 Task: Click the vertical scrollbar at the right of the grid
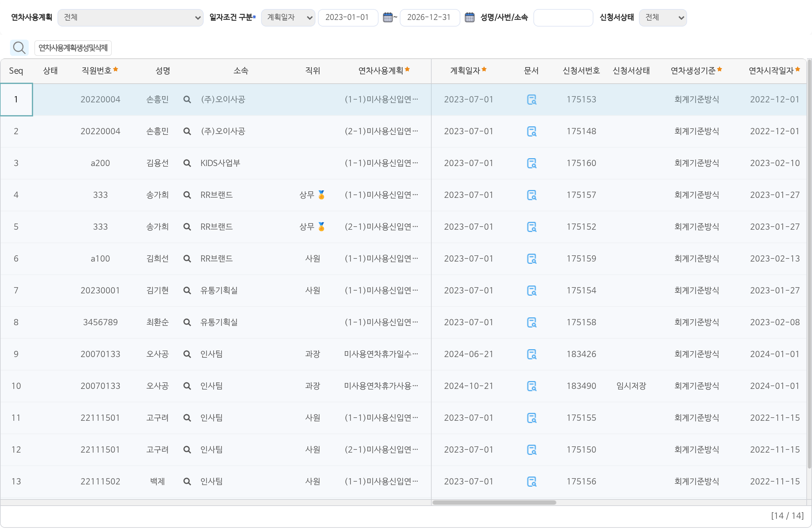809,264
